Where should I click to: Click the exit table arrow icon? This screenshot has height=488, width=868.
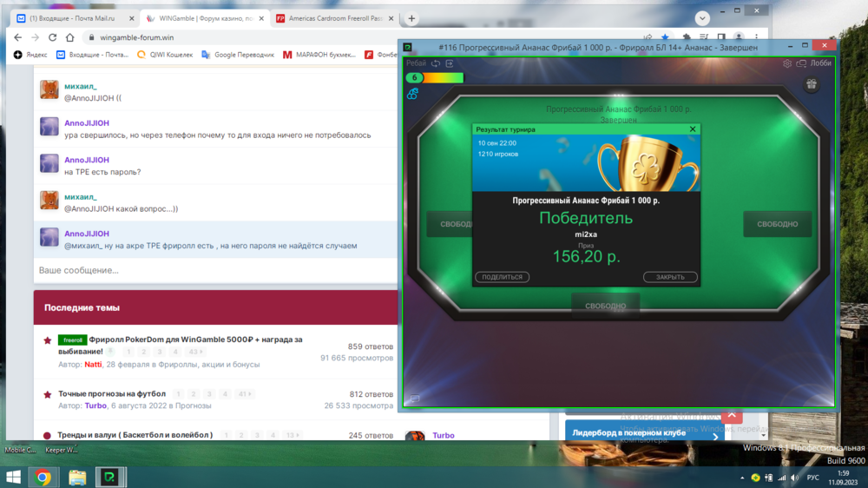point(450,63)
